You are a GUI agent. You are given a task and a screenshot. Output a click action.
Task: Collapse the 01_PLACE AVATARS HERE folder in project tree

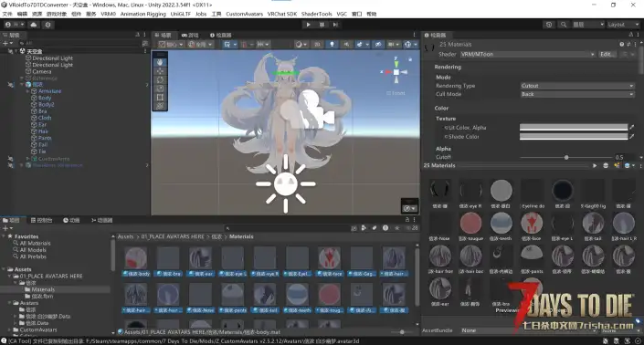point(10,276)
